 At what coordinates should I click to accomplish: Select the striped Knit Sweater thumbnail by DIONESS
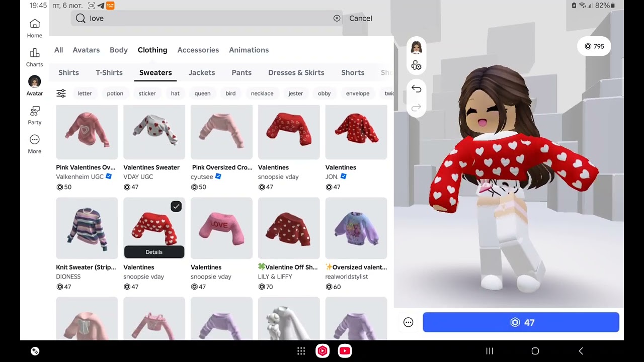pyautogui.click(x=87, y=228)
